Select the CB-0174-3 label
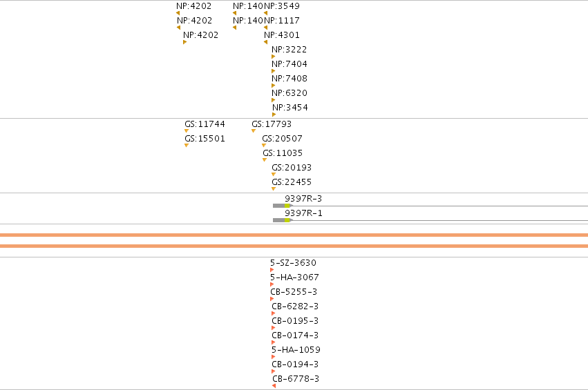The height and width of the screenshot is (390, 588). (x=295, y=335)
